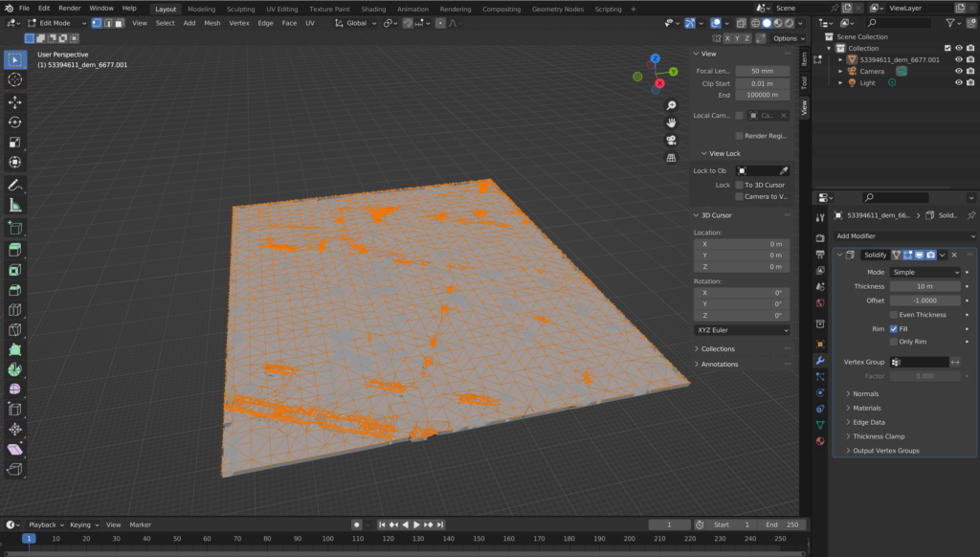Click the zoom magnifier icon in viewport
Screen dimensions: 980x557
[672, 105]
